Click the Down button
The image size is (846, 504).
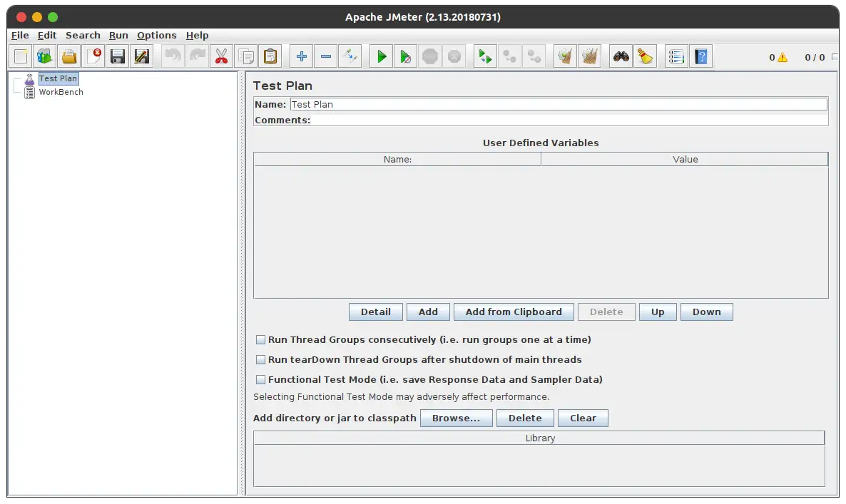pyautogui.click(x=706, y=312)
